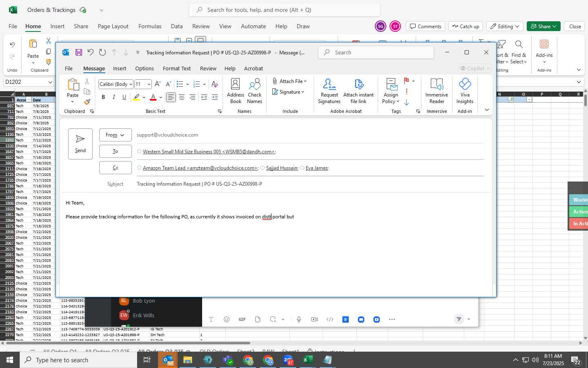Click Attach instant file link icon
588x368 pixels.
point(359,91)
